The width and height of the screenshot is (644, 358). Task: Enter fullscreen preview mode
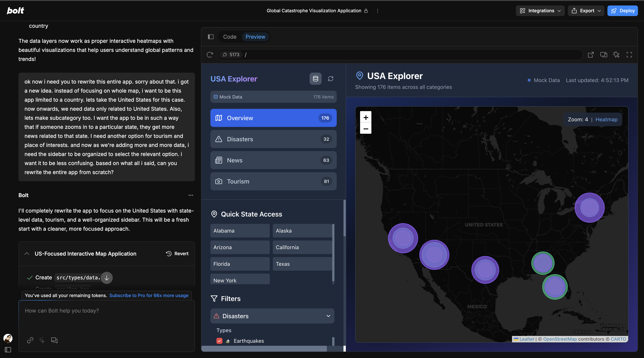click(x=629, y=55)
